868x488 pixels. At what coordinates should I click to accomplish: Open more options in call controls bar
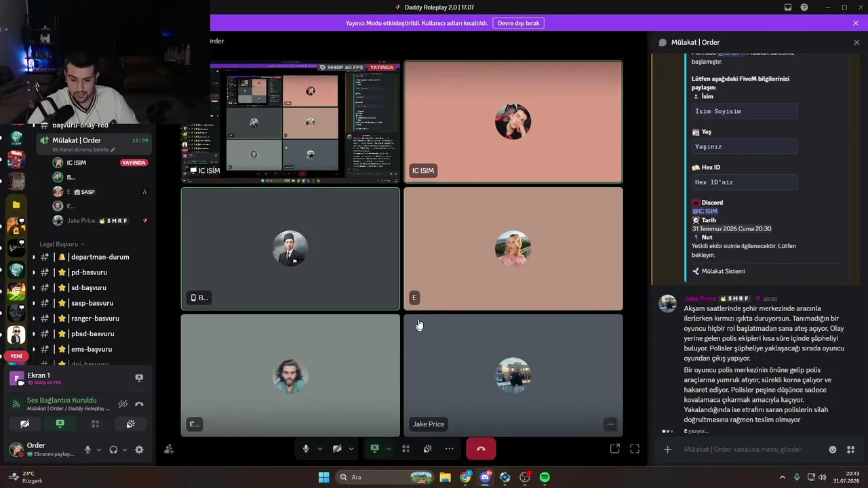(x=449, y=449)
